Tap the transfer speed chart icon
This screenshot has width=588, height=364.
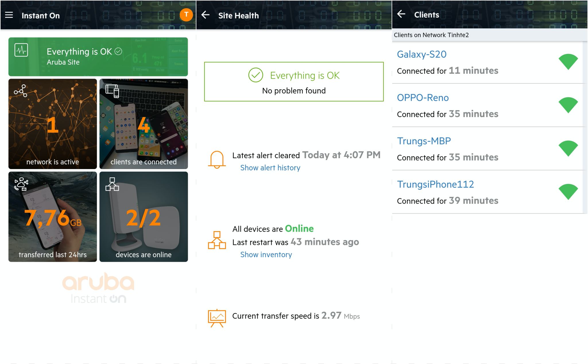217,318
